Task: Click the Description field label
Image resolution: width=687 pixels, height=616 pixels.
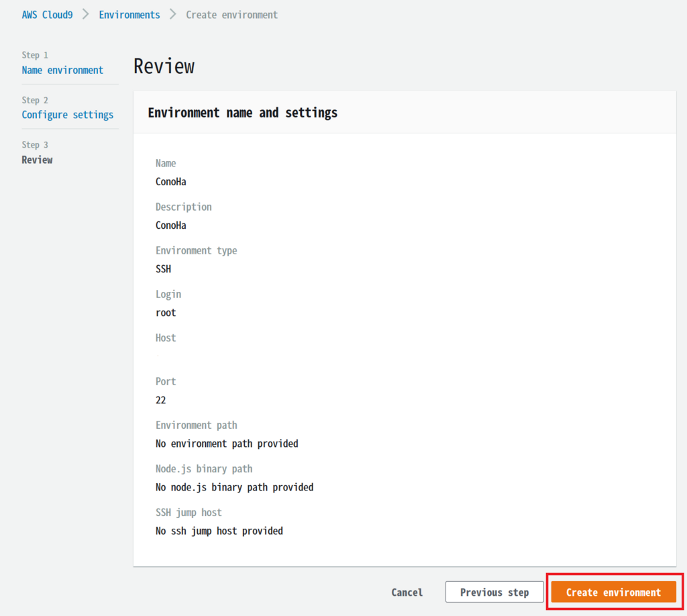Action: click(184, 207)
